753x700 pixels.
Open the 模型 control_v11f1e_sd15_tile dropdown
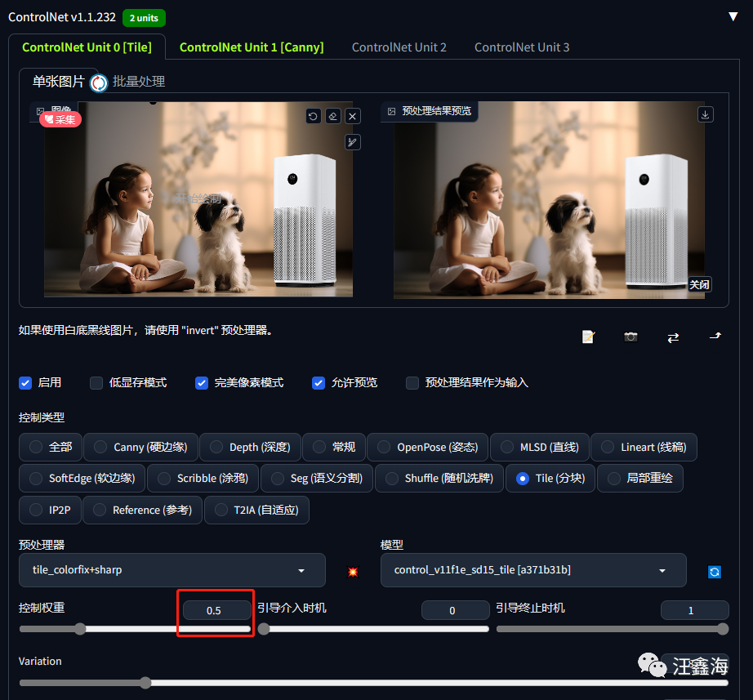(533, 570)
